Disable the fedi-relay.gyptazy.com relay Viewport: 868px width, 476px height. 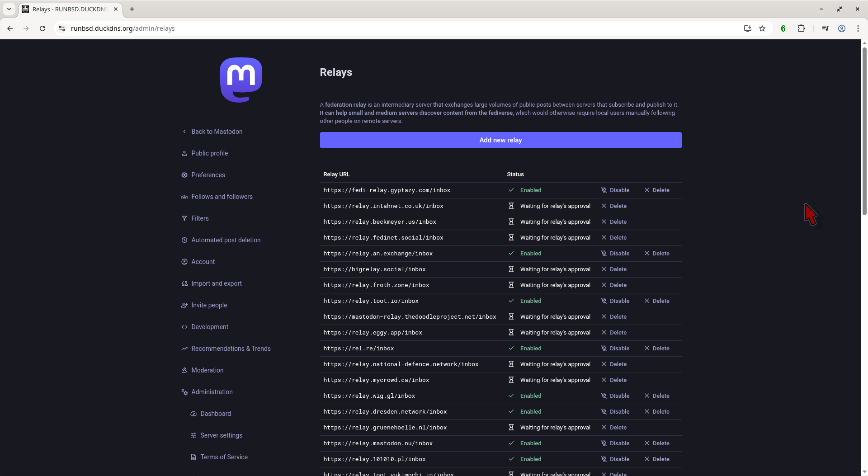[615, 190]
